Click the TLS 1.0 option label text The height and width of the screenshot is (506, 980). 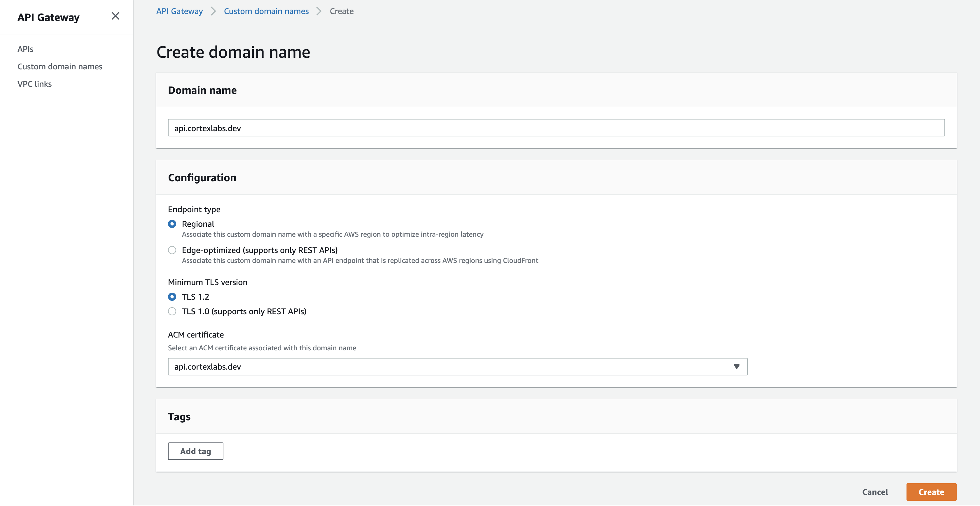[244, 311]
